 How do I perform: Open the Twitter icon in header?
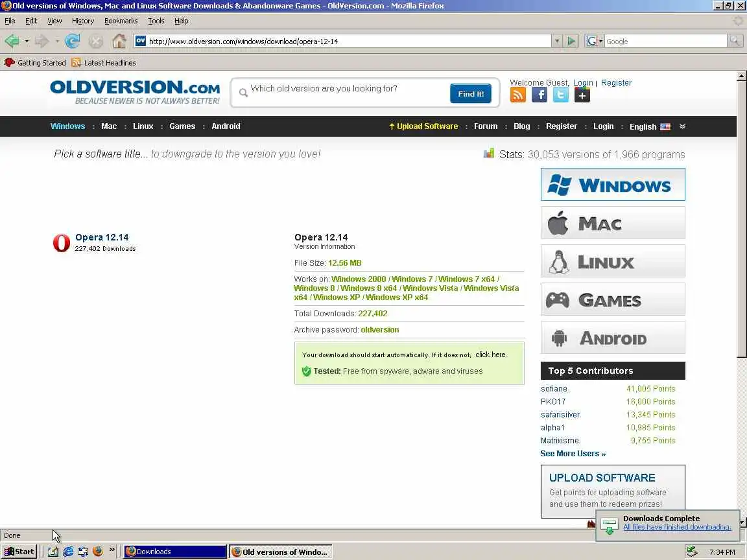(561, 95)
